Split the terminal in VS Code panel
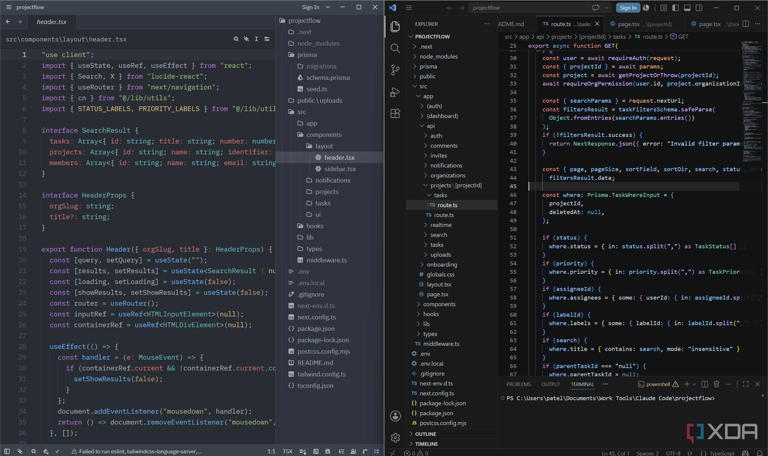The height and width of the screenshot is (456, 768). click(705, 384)
